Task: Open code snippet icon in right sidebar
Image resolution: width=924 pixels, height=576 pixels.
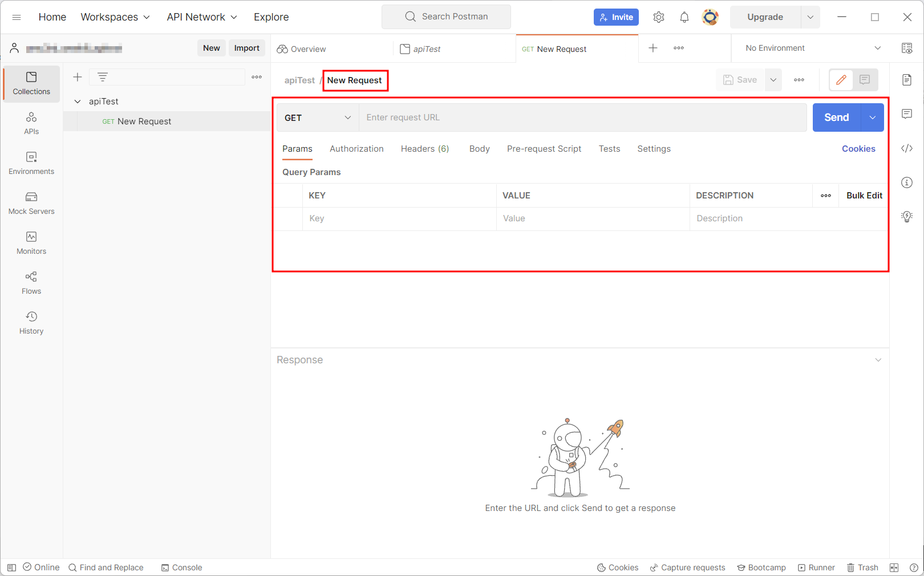Action: point(907,148)
